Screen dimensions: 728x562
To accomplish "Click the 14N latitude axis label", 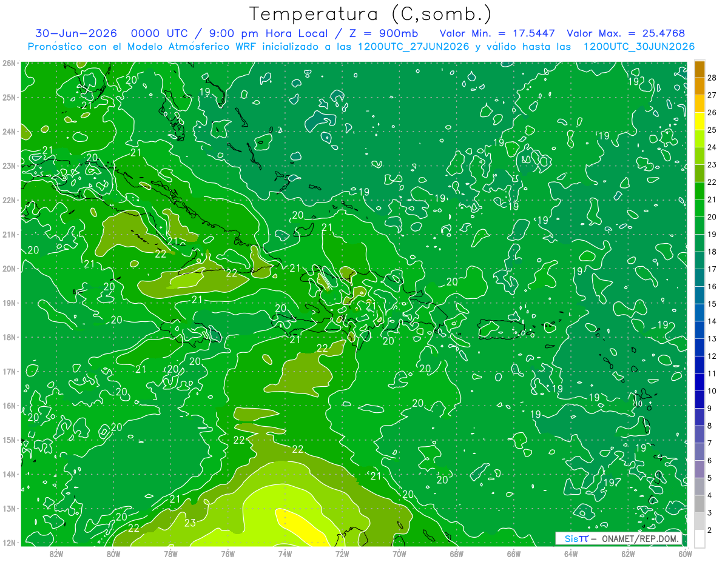I will [9, 474].
